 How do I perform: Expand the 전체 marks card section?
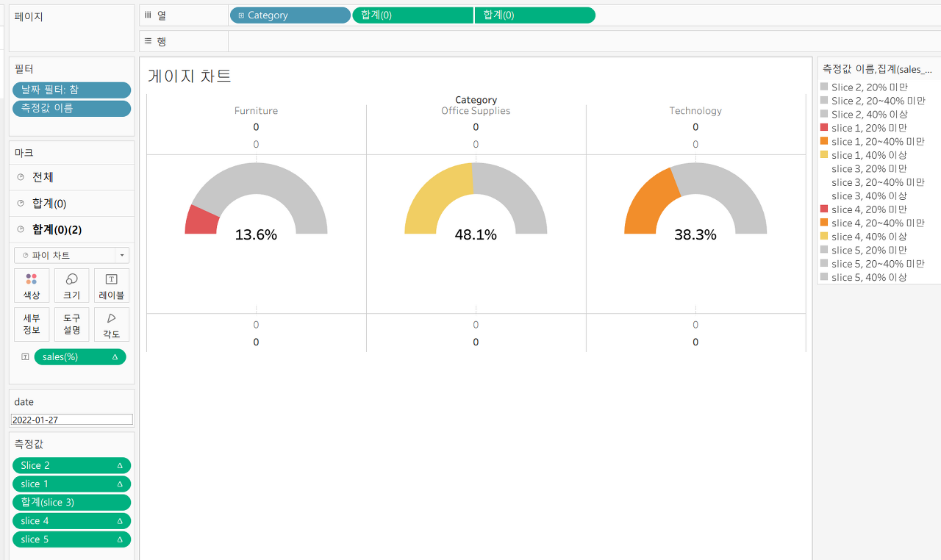coord(71,177)
